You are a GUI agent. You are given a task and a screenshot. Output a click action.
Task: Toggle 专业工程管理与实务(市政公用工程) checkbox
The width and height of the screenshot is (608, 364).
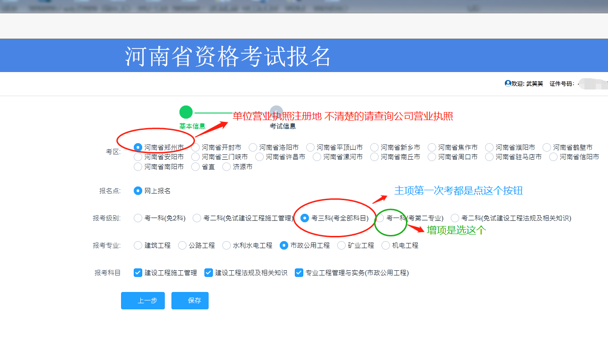299,273
